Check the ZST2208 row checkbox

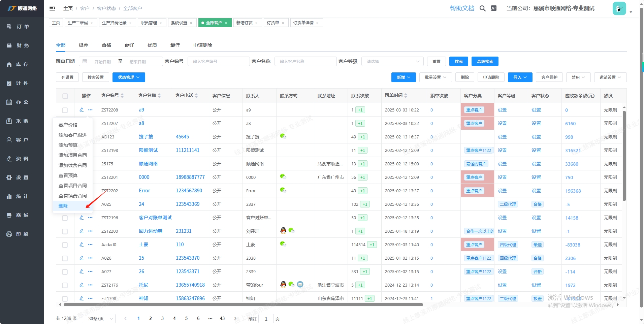point(65,110)
